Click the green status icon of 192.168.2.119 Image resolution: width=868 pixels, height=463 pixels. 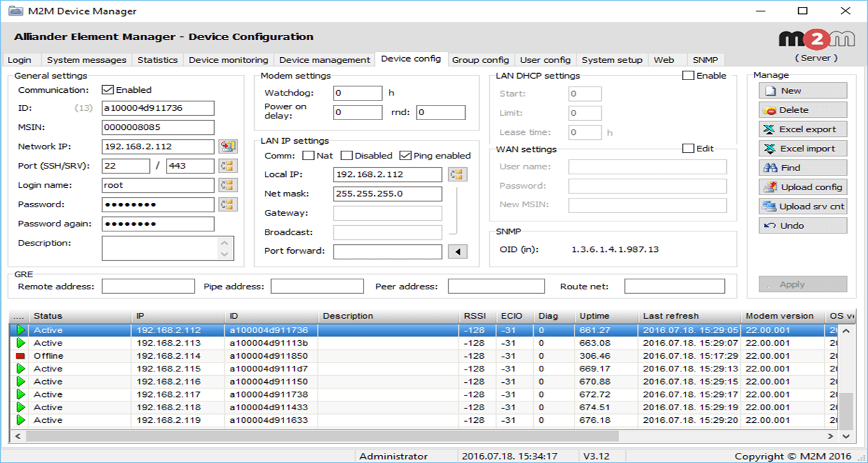(21, 420)
